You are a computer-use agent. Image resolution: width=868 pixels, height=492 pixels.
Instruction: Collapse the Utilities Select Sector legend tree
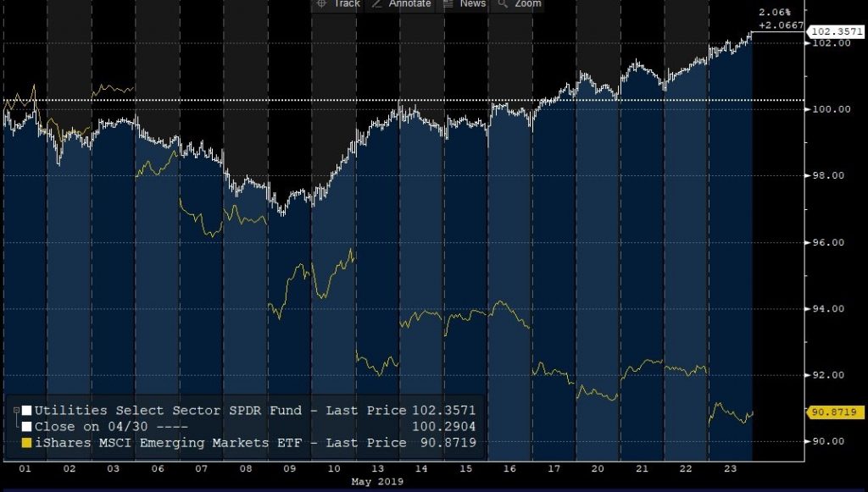click(17, 410)
